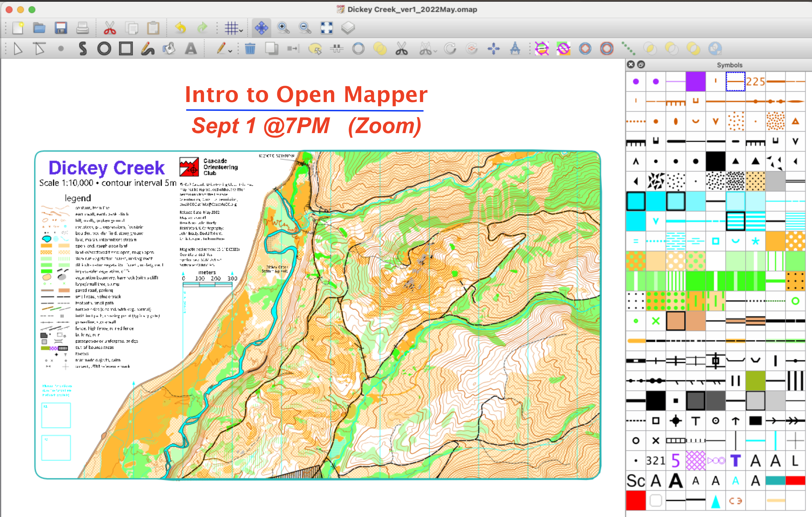Pick the solid orange open land symbol
This screenshot has width=812, height=517.
click(775, 241)
